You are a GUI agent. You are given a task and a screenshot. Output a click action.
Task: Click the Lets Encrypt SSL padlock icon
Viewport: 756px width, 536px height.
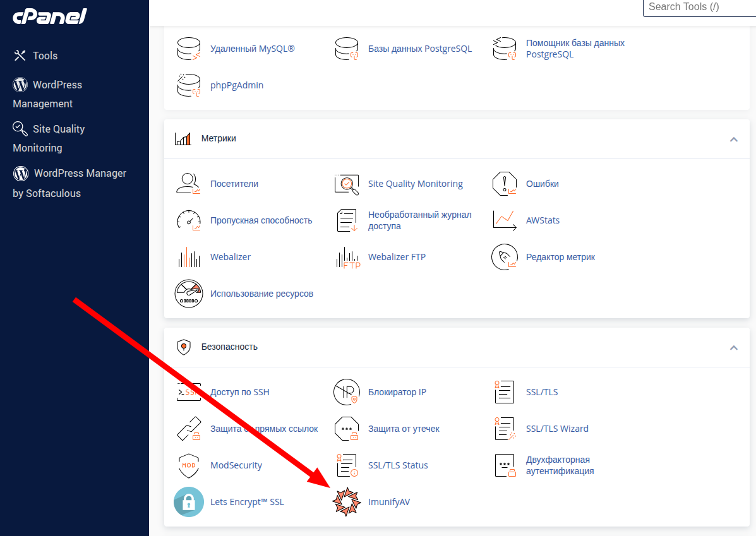188,502
